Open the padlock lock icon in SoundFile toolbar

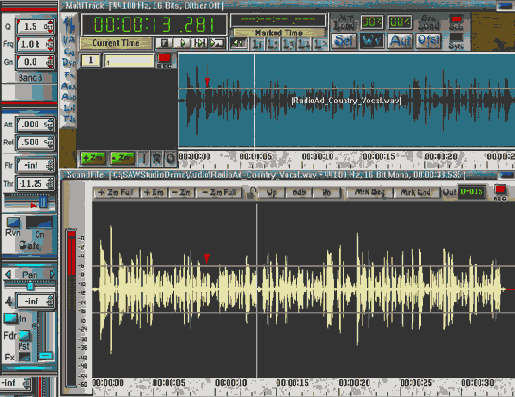click(x=253, y=192)
